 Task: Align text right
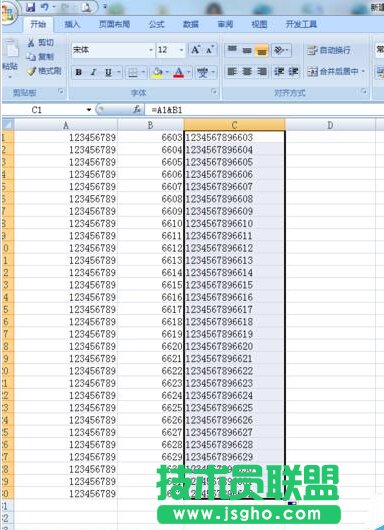(x=262, y=72)
